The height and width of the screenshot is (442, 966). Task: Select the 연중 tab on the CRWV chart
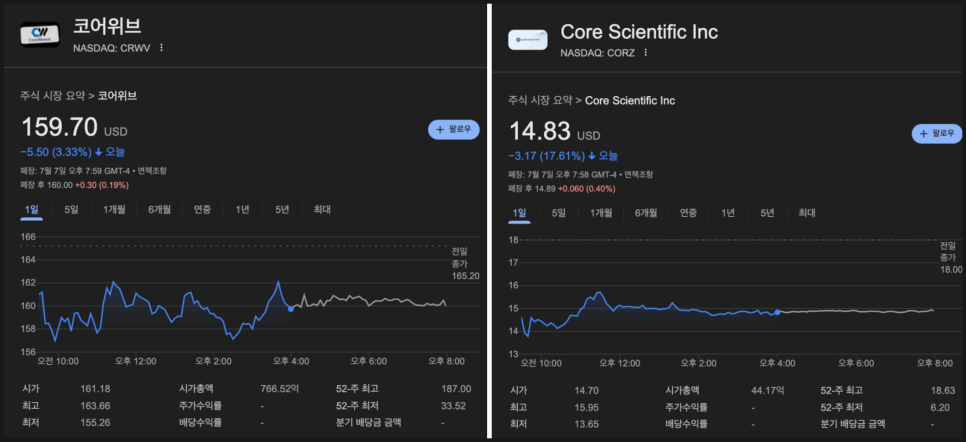(203, 210)
